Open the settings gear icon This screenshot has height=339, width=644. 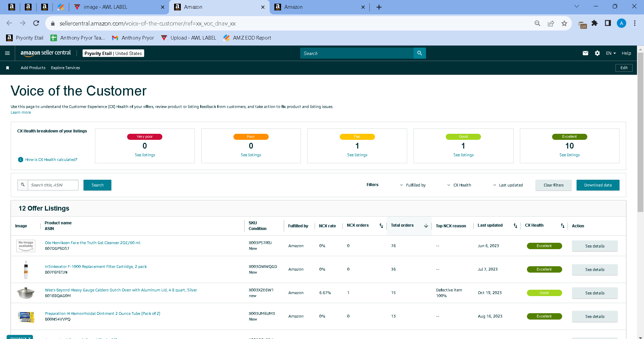click(x=597, y=53)
